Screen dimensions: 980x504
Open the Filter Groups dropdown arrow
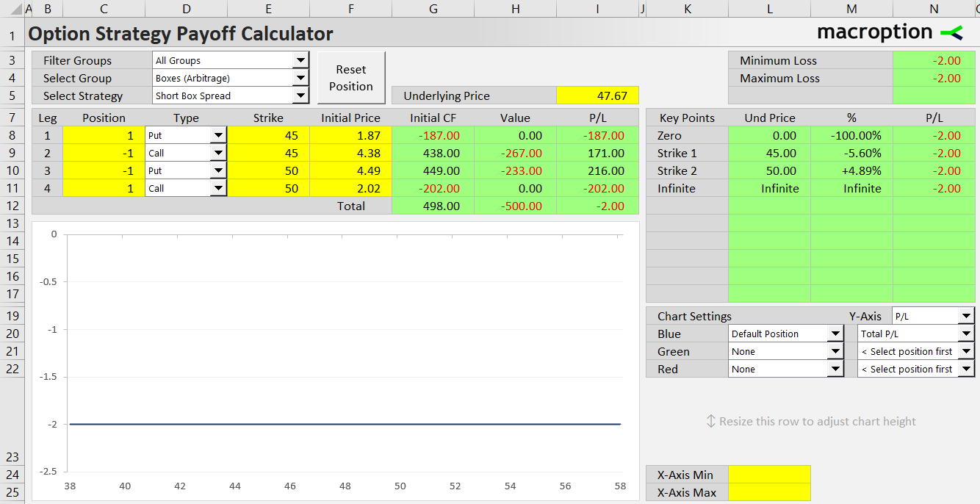(x=300, y=60)
